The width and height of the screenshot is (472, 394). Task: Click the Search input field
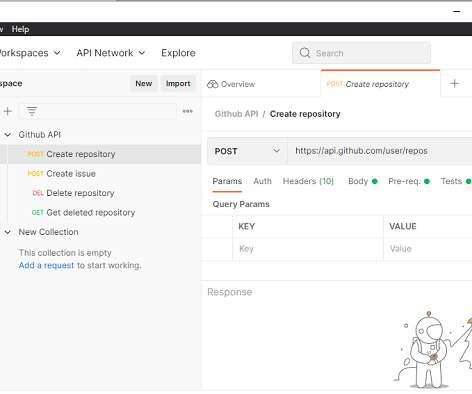coord(361,53)
